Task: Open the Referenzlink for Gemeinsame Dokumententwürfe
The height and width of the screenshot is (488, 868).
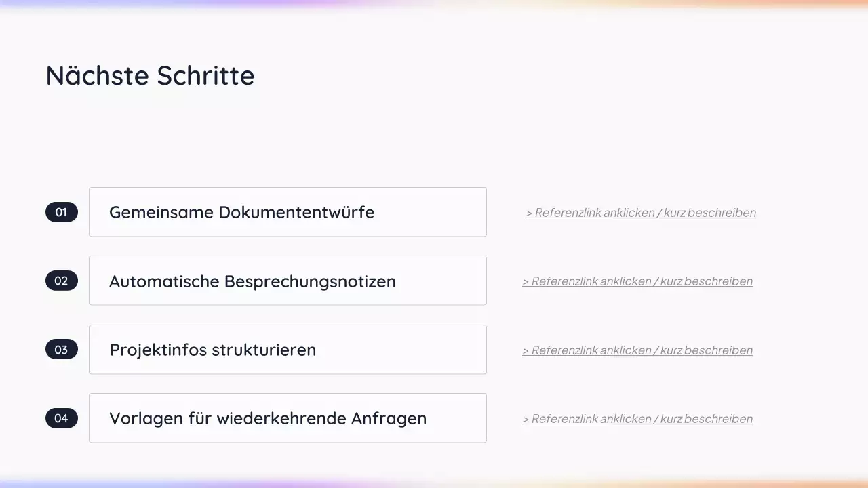Action: coord(640,212)
